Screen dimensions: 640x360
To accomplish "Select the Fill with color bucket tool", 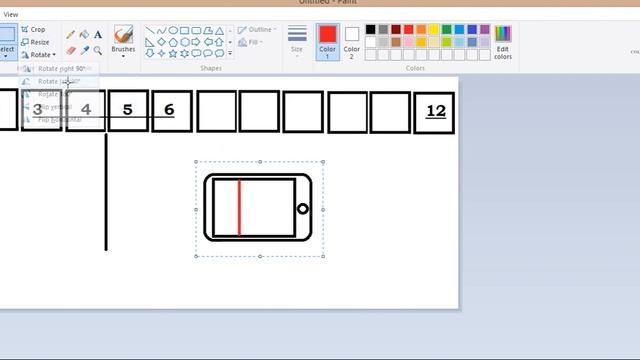I will pos(84,35).
